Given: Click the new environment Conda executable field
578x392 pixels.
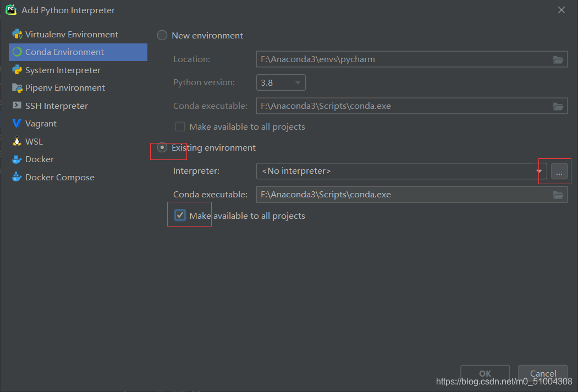Looking at the screenshot, I should click(412, 106).
